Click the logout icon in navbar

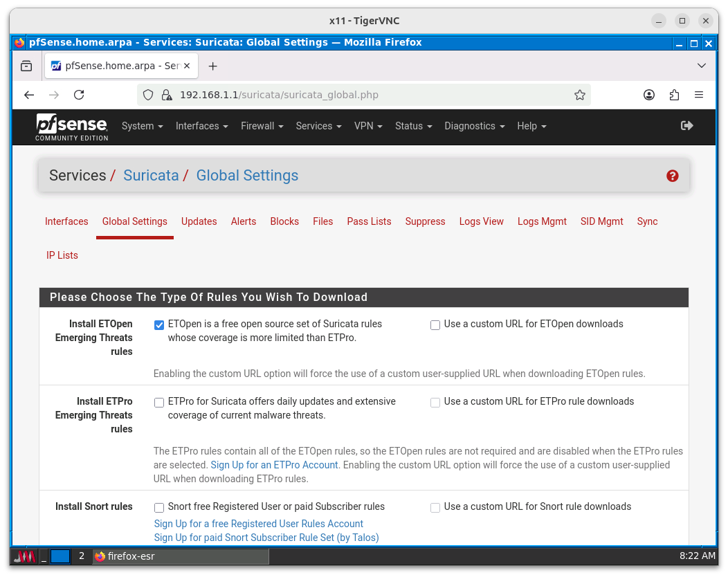pyautogui.click(x=686, y=126)
